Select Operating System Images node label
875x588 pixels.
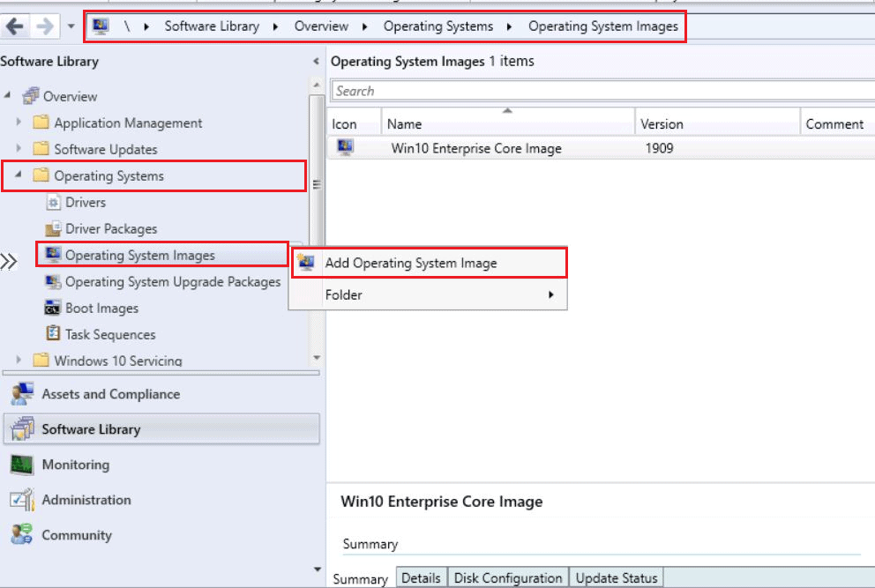pyautogui.click(x=140, y=255)
